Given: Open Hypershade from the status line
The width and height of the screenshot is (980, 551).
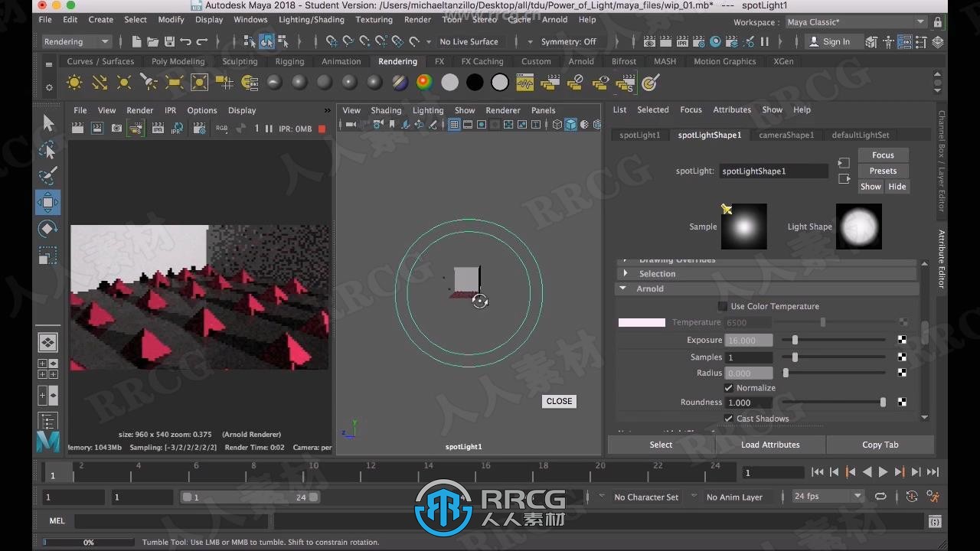Looking at the screenshot, I should click(x=716, y=41).
